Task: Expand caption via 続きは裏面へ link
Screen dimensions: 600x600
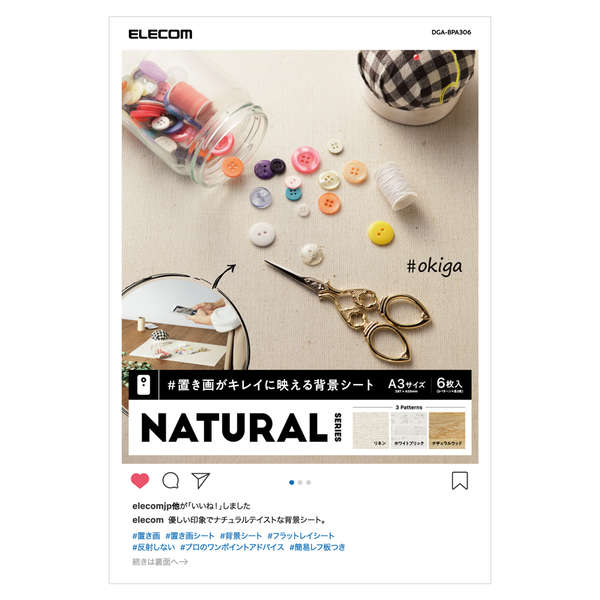Action: [x=160, y=562]
